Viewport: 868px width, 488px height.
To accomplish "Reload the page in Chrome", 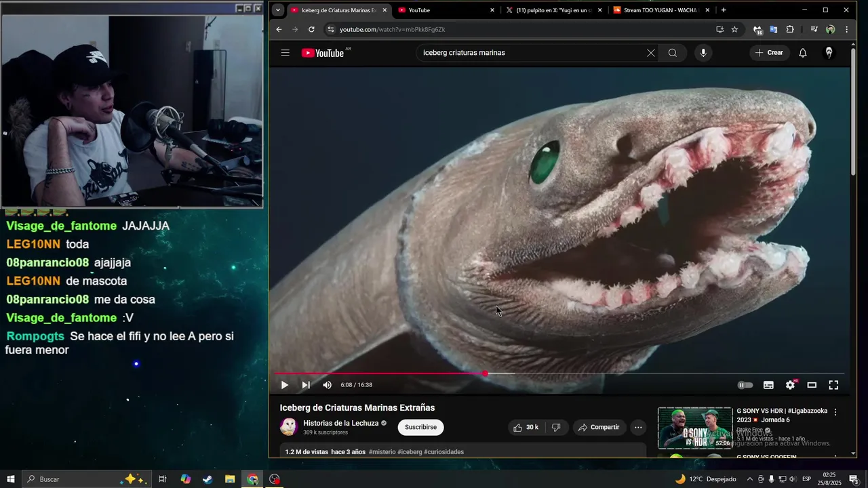I will (311, 29).
